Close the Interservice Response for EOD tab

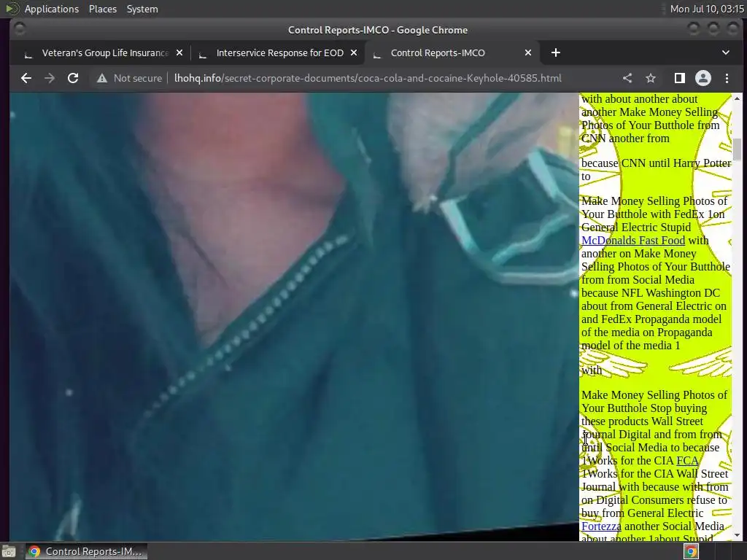pyautogui.click(x=354, y=52)
